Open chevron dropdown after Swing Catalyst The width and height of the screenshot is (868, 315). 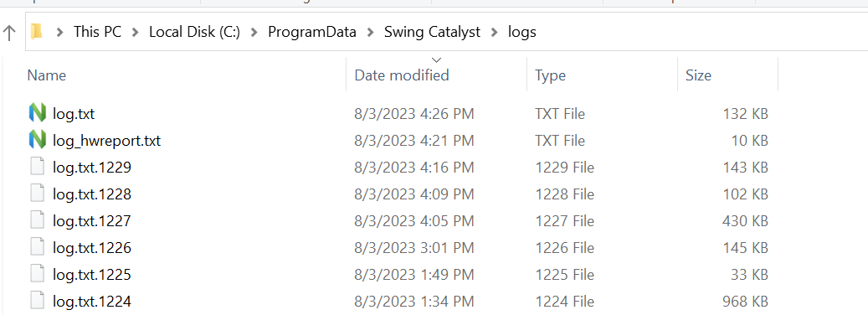click(x=495, y=33)
